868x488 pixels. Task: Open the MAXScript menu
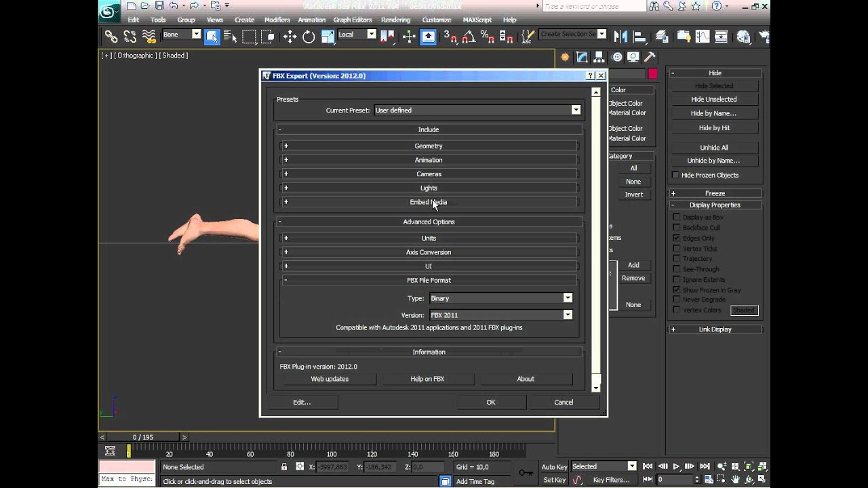coord(477,20)
